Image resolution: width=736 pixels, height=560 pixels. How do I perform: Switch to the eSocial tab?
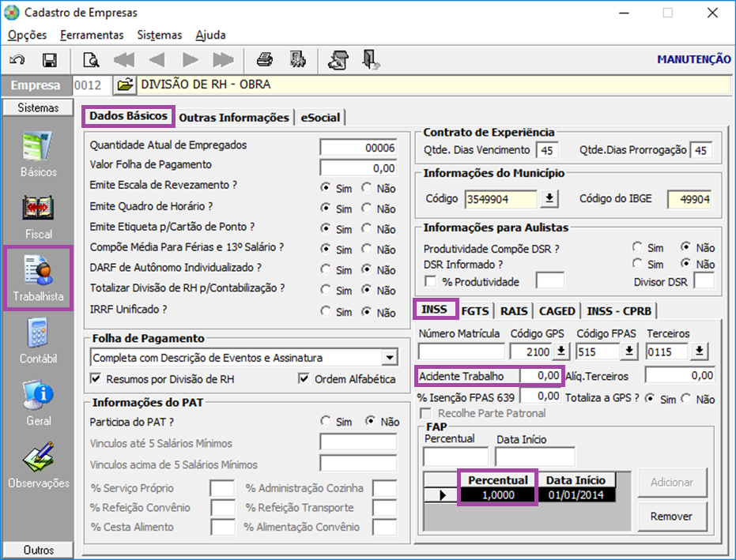321,118
